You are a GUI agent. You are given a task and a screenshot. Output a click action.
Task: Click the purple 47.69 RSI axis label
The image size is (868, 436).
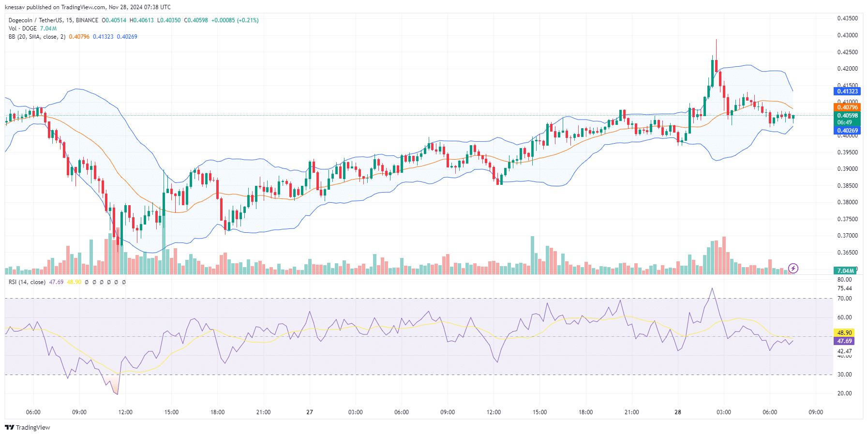pos(844,341)
